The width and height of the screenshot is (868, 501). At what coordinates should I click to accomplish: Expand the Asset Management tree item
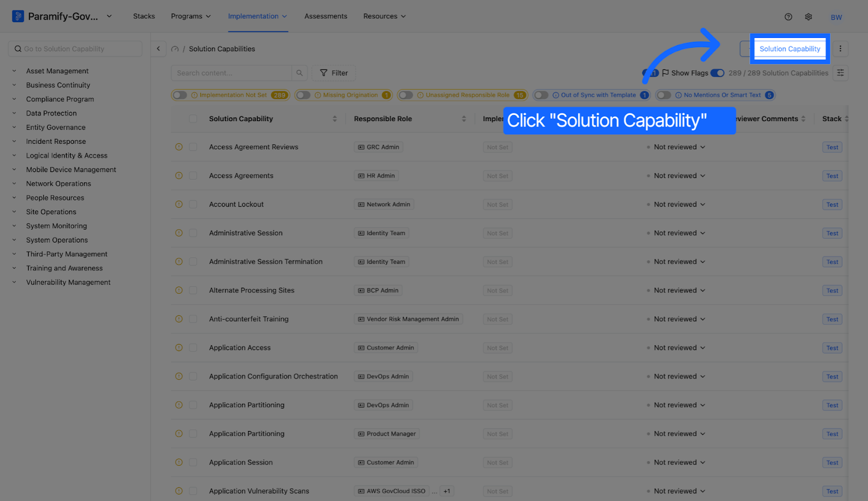(x=14, y=71)
